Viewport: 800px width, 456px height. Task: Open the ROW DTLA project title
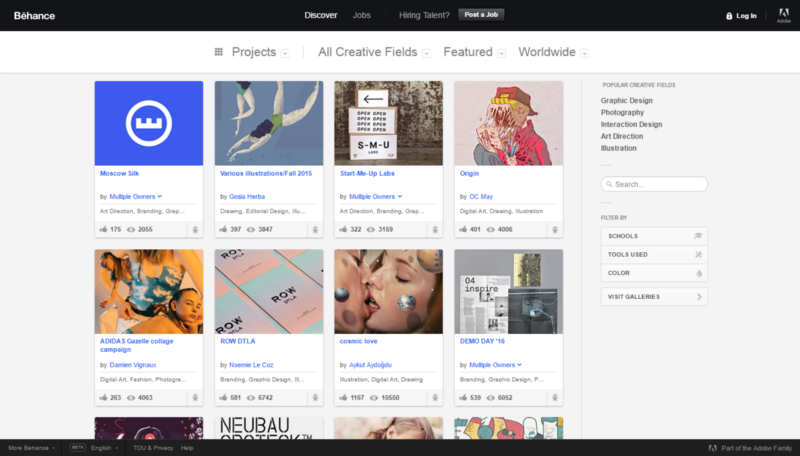click(x=238, y=341)
